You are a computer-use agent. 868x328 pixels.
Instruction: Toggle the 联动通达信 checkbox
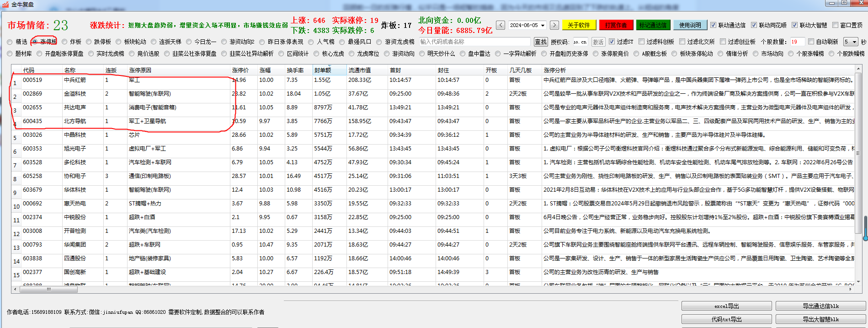pos(713,25)
